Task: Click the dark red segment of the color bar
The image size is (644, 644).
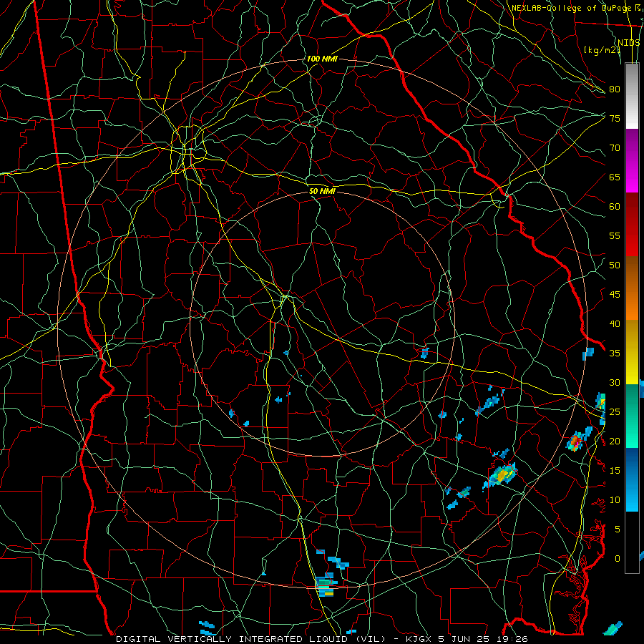Action: pos(632,225)
